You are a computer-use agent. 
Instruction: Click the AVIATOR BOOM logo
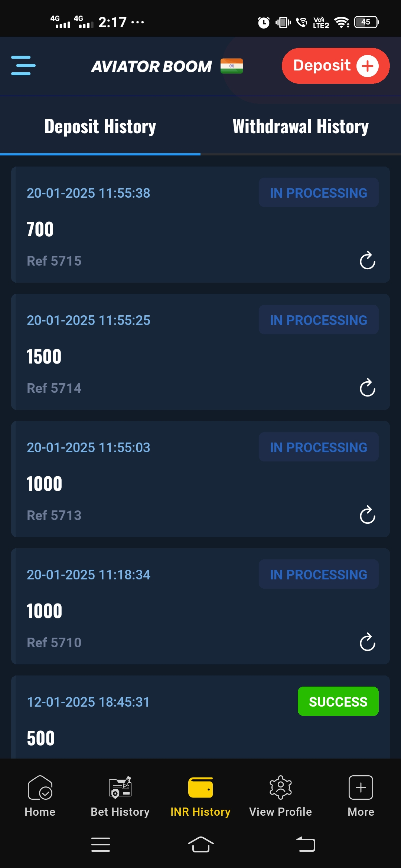152,66
